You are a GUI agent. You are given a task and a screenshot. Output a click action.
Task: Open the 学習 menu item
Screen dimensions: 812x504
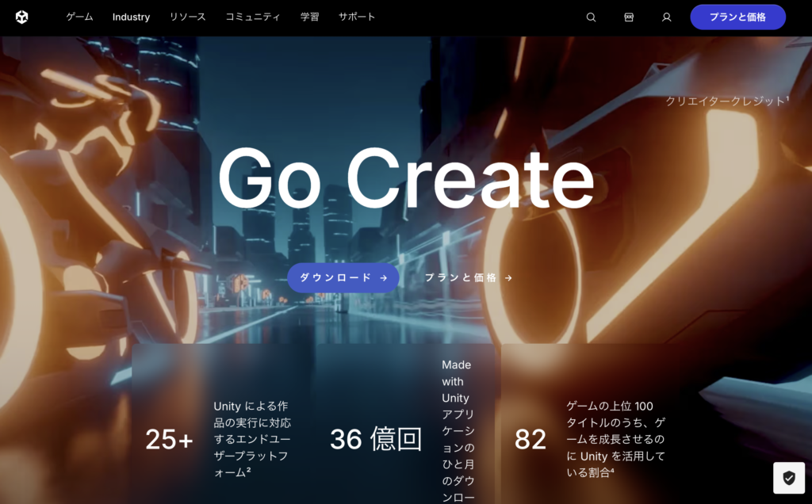point(310,17)
